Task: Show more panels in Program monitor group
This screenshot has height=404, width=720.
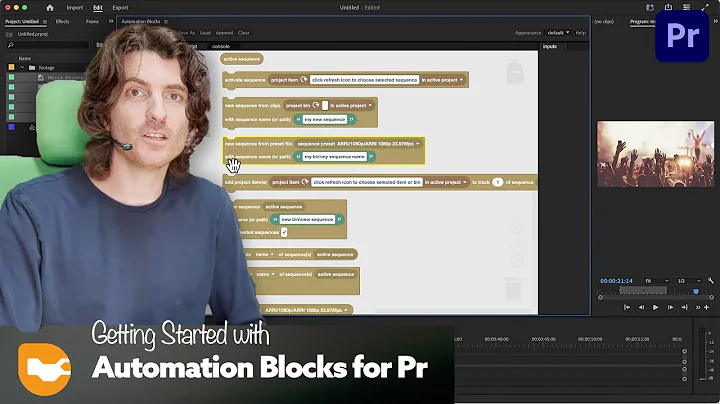Action: coord(715,21)
